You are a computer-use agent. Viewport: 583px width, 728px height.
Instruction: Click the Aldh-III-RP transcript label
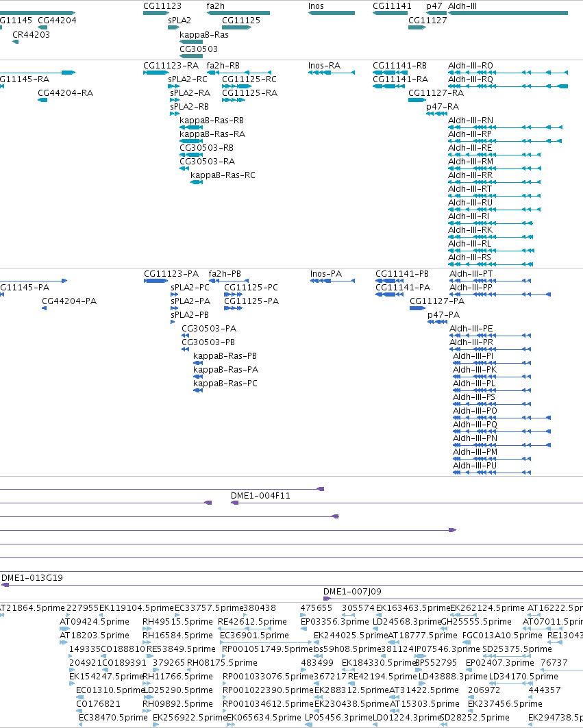(x=470, y=134)
